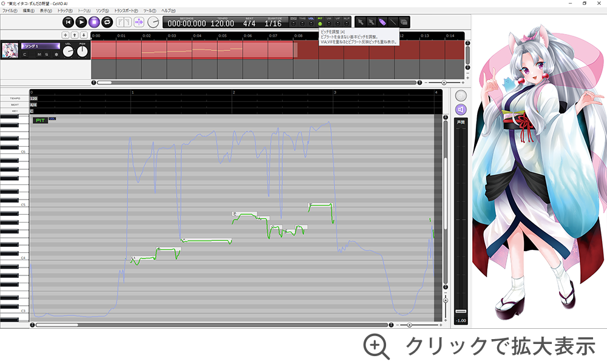Open the トランスポート menu
Viewport: 607px width, 364px height.
click(x=126, y=11)
